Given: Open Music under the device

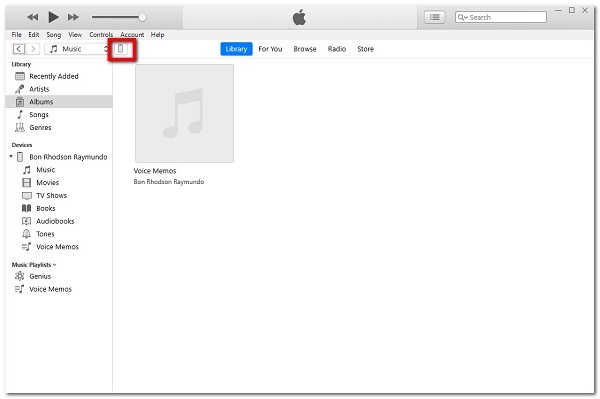Looking at the screenshot, I should tap(46, 170).
